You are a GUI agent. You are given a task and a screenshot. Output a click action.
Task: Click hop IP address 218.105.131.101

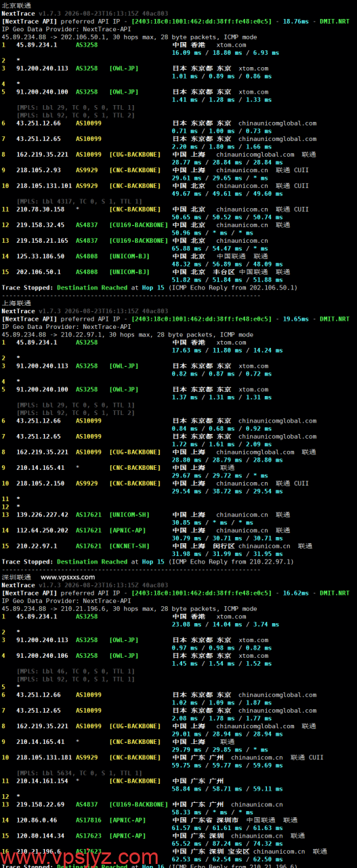(44, 186)
